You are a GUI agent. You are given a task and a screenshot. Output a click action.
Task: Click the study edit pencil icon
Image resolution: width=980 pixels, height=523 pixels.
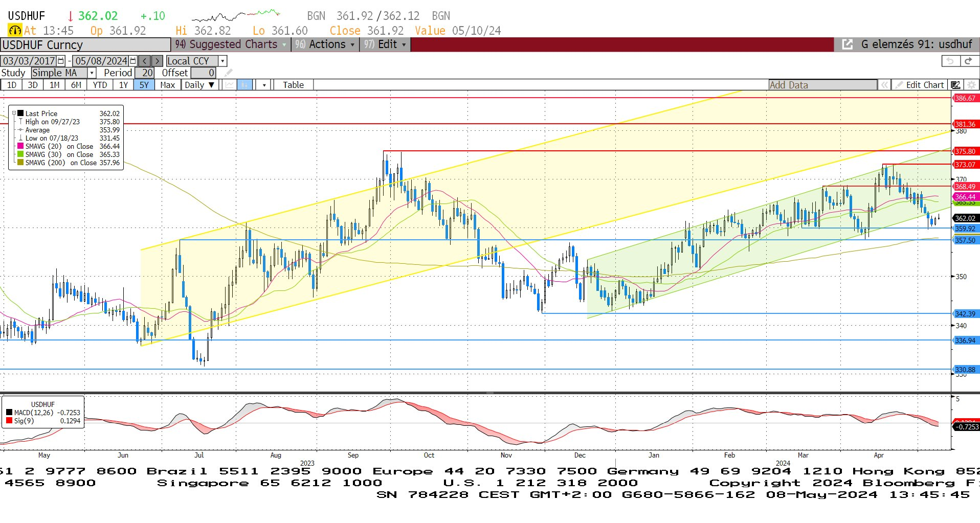click(x=229, y=73)
